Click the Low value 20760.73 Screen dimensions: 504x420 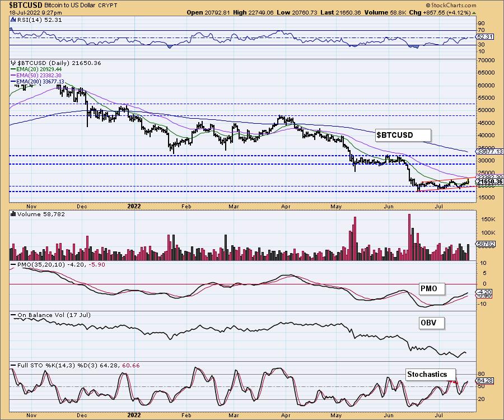(x=305, y=13)
